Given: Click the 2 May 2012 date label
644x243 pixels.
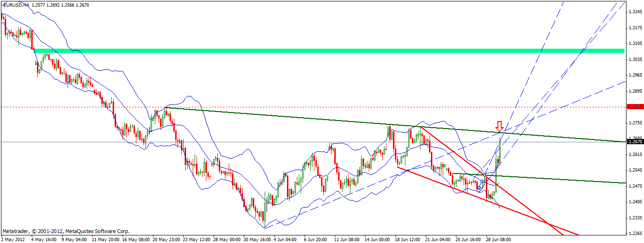Looking at the screenshot, I should click(12, 240).
